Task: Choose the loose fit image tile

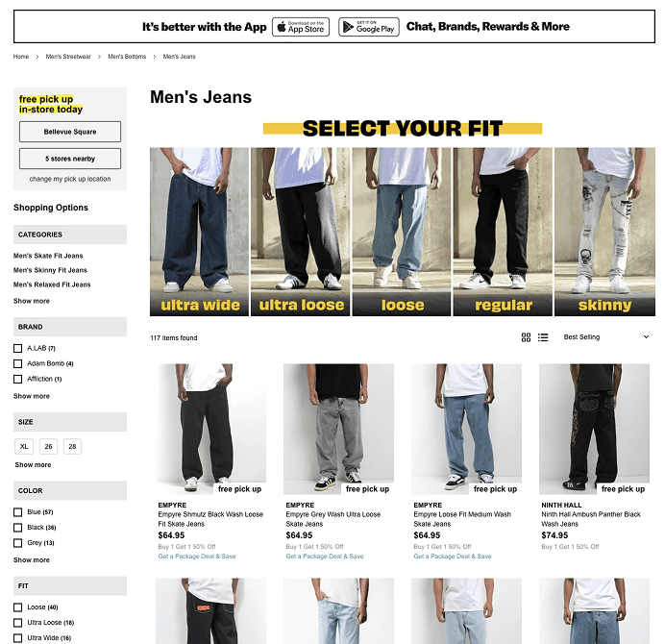Action: [x=402, y=232]
